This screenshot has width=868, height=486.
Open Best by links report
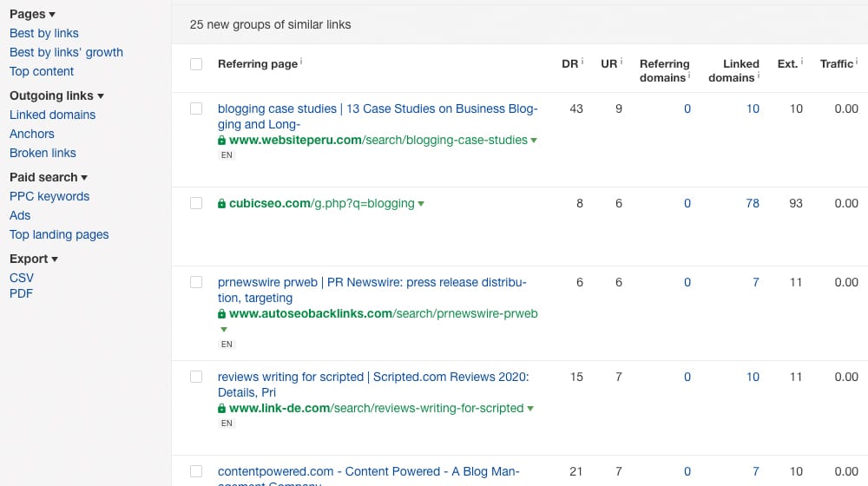pos(43,33)
